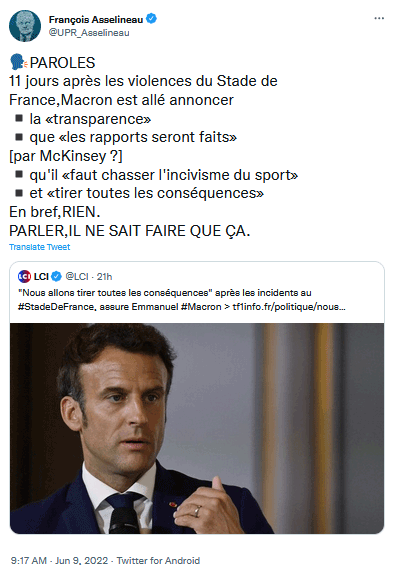This screenshot has height=573, width=394.
Task: Click the 21h timestamp of quoted tweet
Action: [105, 277]
